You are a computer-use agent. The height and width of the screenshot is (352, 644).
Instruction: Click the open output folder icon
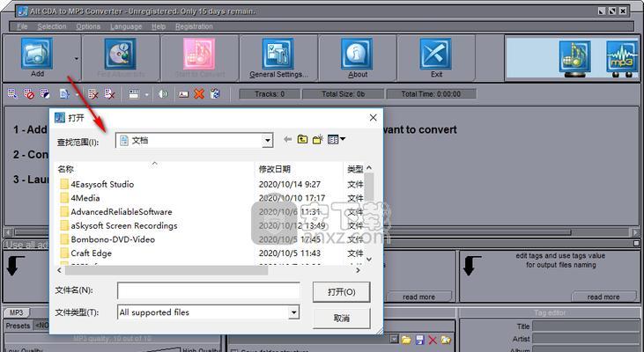click(446, 340)
